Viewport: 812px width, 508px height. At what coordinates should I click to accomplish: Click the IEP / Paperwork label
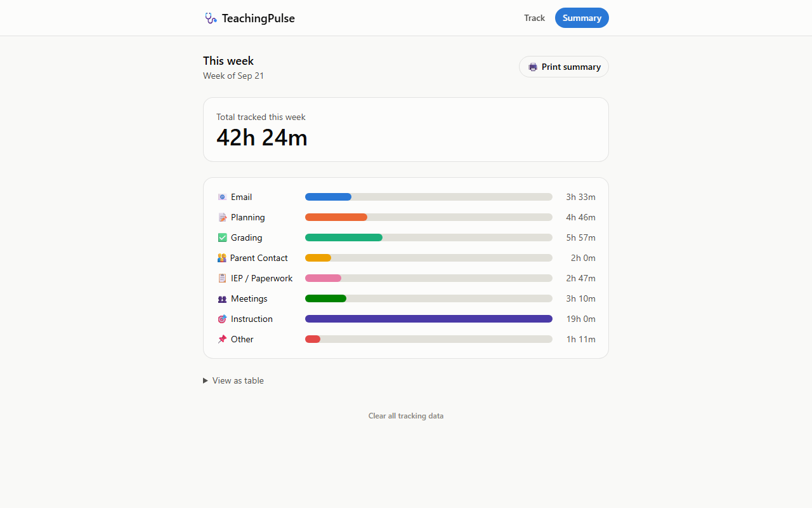tap(262, 278)
